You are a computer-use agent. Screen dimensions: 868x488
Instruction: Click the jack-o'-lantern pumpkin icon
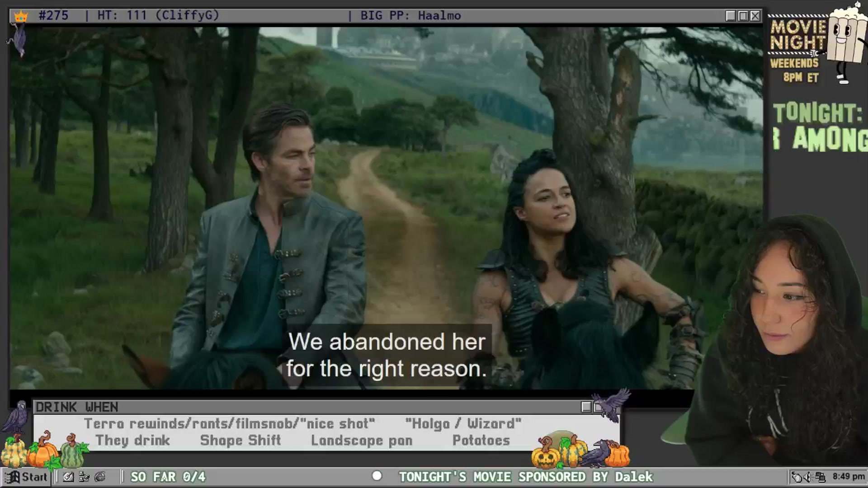point(546,453)
